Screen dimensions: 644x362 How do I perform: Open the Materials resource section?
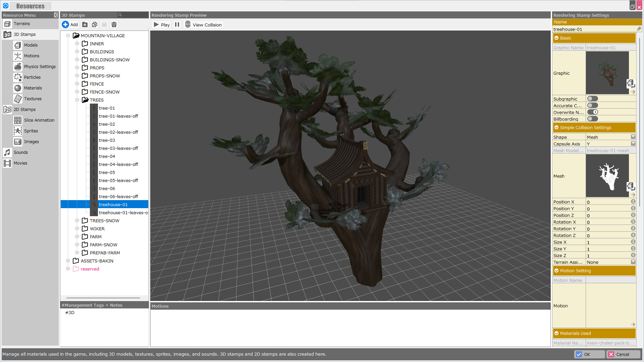pyautogui.click(x=33, y=88)
